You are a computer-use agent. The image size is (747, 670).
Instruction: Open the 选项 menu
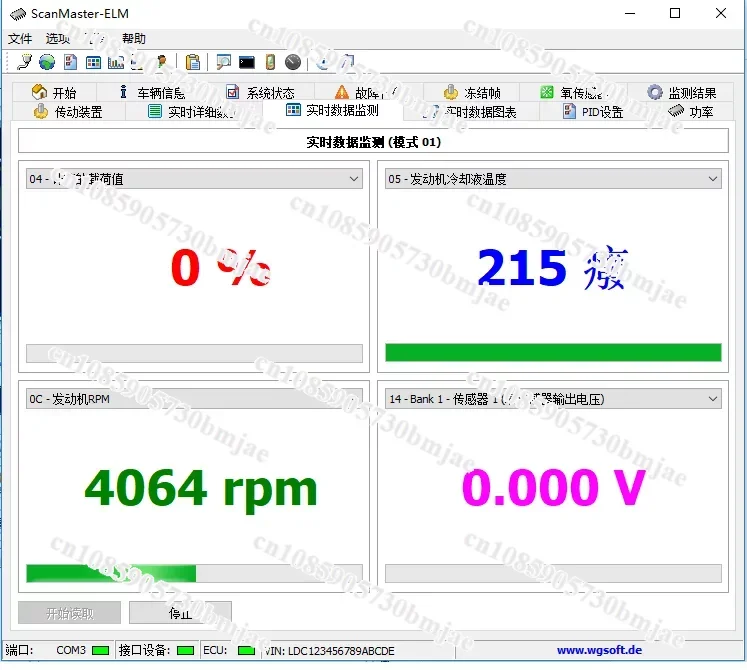click(58, 39)
